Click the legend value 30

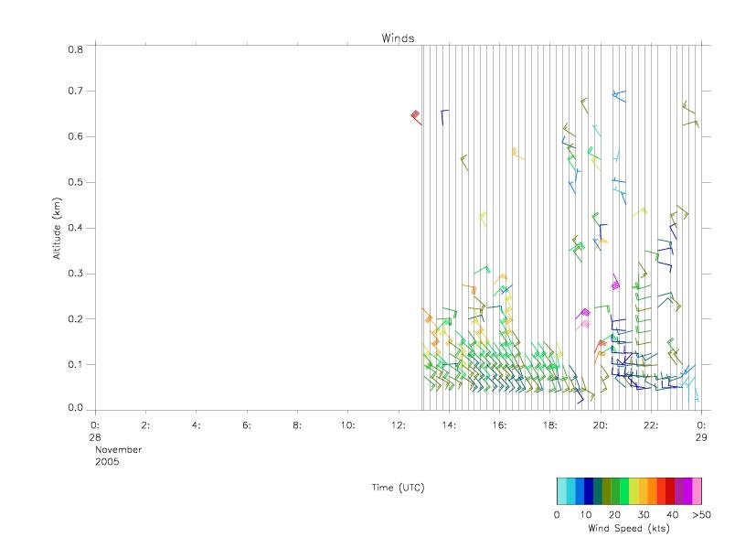644,514
